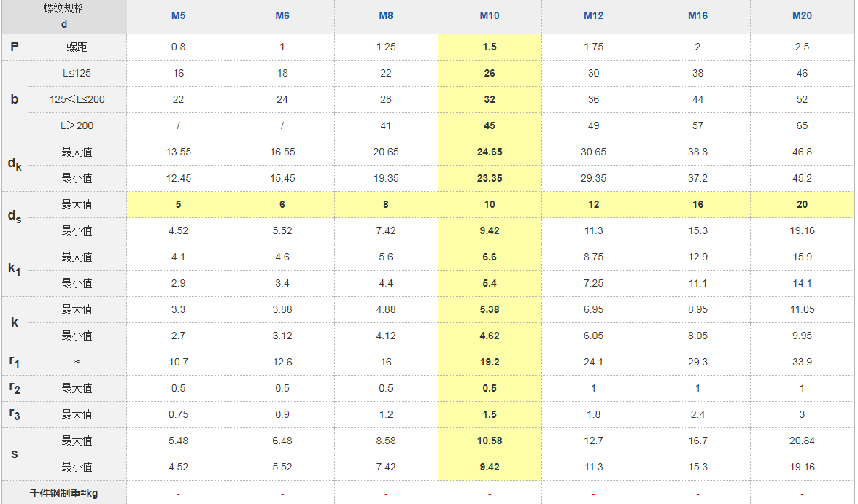Viewport: 858px width, 504px height.
Task: Click the dk row header cell
Action: pos(15,165)
